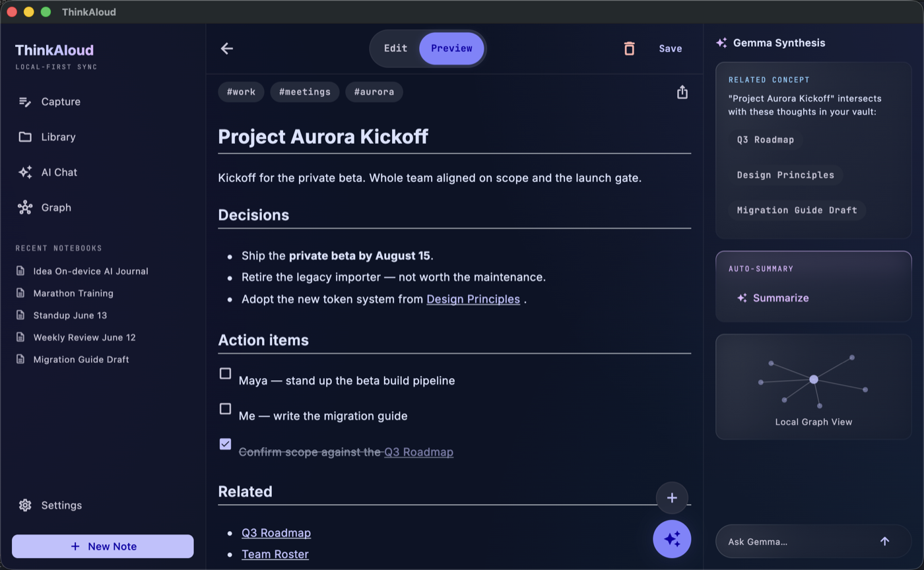This screenshot has height=570, width=924.
Task: Open Team Roster link
Action: 275,554
